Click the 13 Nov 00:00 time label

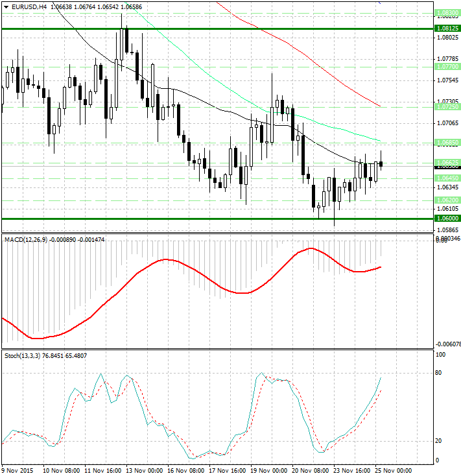[145, 471]
